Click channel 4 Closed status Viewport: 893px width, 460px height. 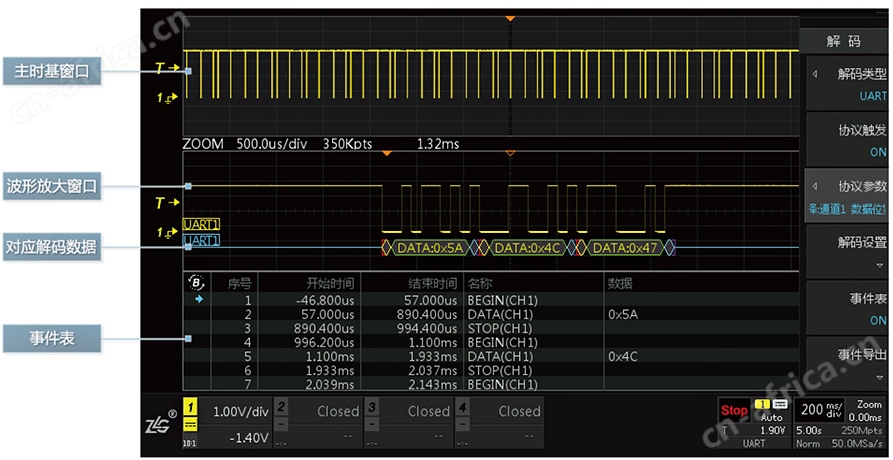(519, 411)
